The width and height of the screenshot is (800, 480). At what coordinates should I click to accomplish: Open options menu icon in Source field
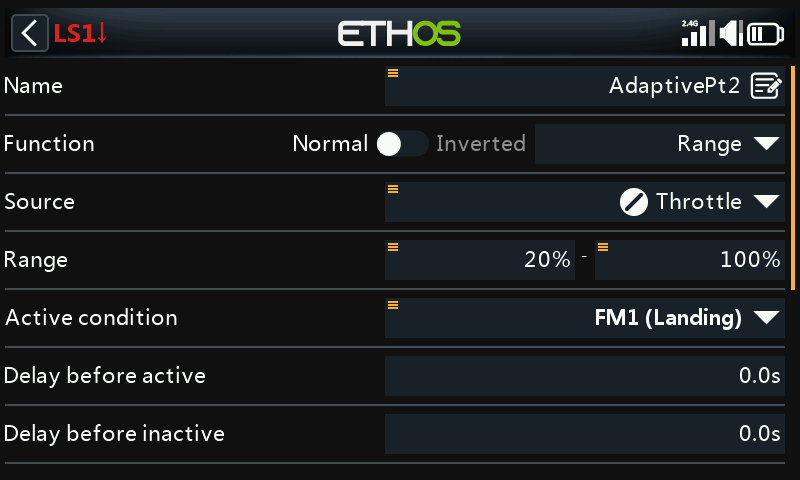[393, 189]
